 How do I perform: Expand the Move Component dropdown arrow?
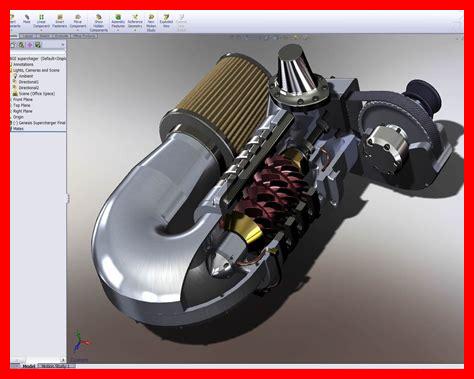78,30
